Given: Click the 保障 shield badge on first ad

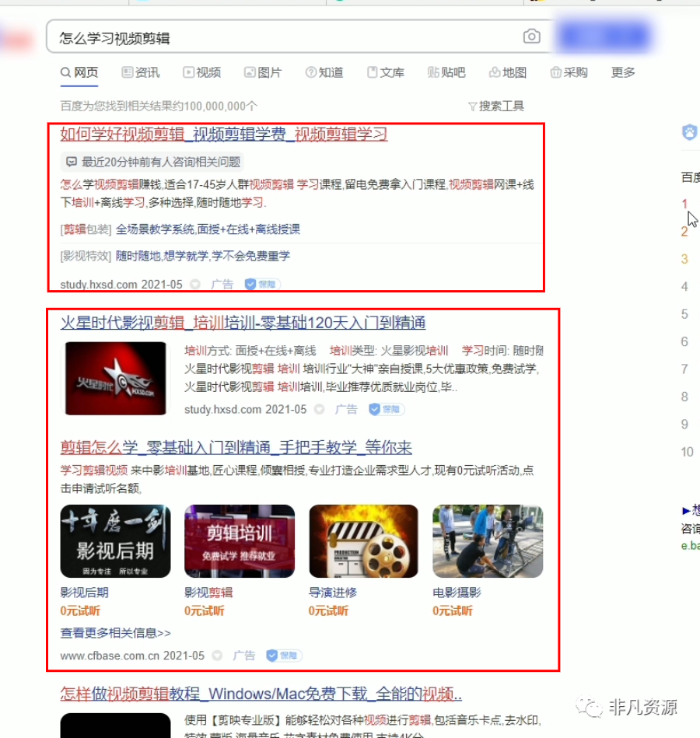Looking at the screenshot, I should [x=262, y=285].
